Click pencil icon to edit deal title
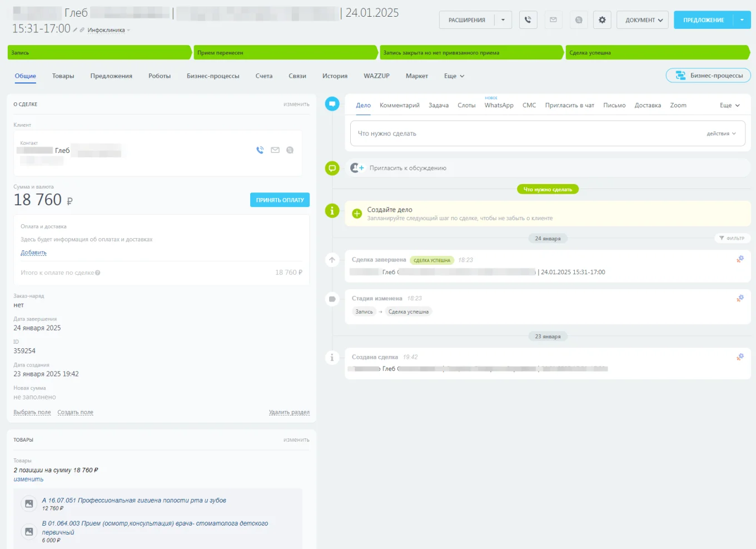Viewport: 756px width, 549px height. click(75, 30)
